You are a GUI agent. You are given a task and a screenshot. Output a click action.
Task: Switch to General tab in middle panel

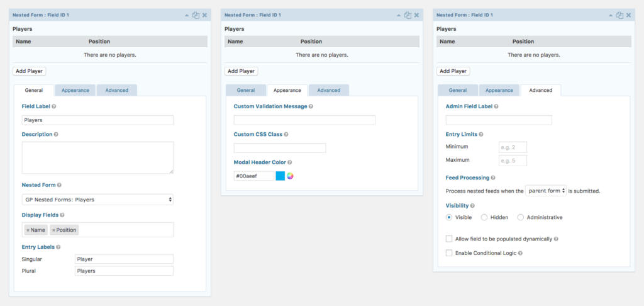coord(246,91)
